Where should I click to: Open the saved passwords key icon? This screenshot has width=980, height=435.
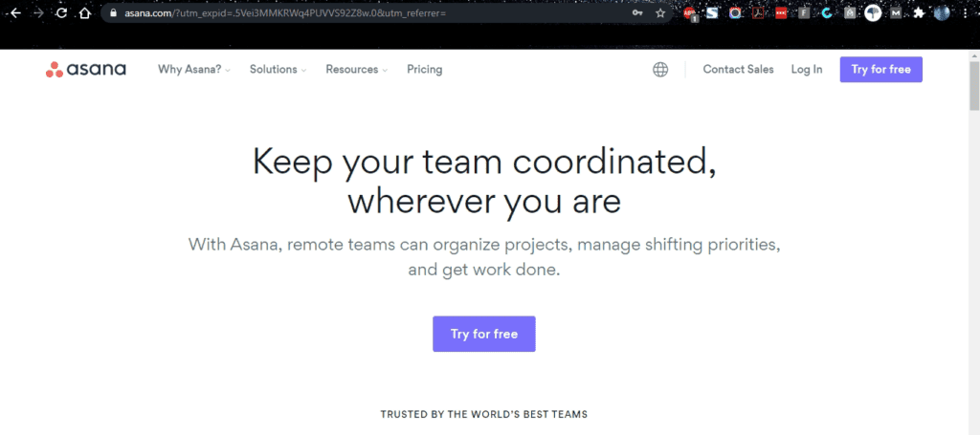[x=637, y=13]
